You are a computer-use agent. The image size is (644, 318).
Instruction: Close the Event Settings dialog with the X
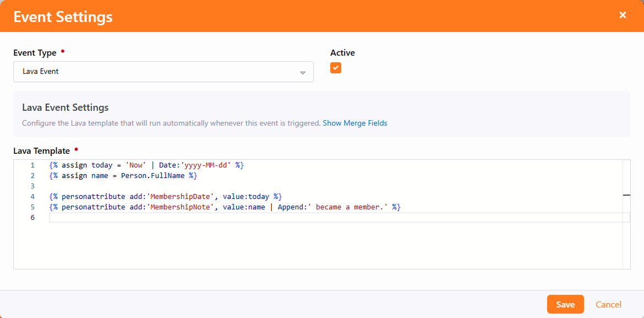click(623, 15)
